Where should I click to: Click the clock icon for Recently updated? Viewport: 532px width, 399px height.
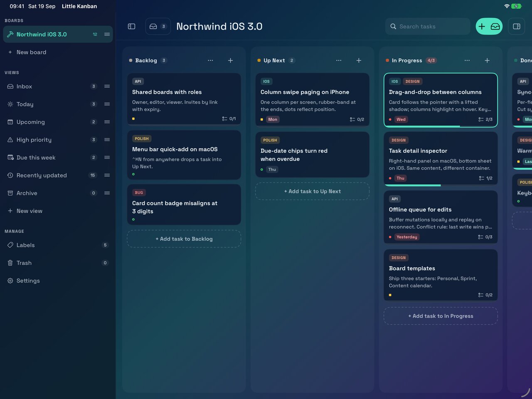(10, 175)
